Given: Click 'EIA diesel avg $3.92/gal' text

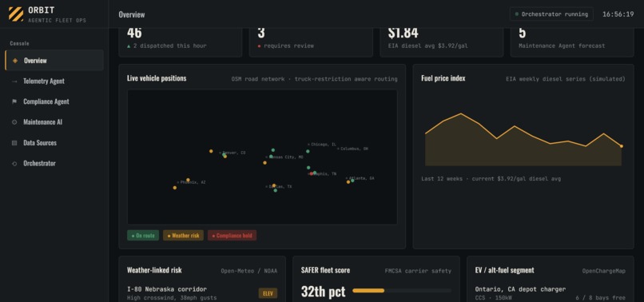Looking at the screenshot, I should point(427,46).
